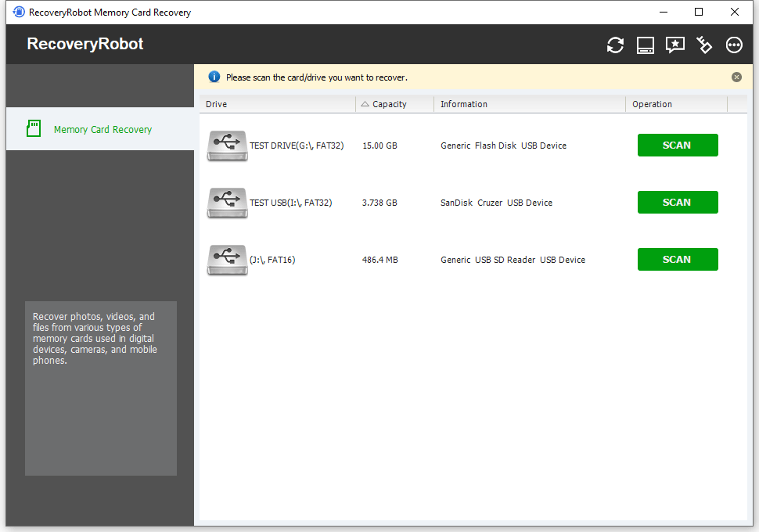Scan the TEST DRIVE G: partition
The width and height of the screenshot is (759, 532).
click(x=678, y=145)
